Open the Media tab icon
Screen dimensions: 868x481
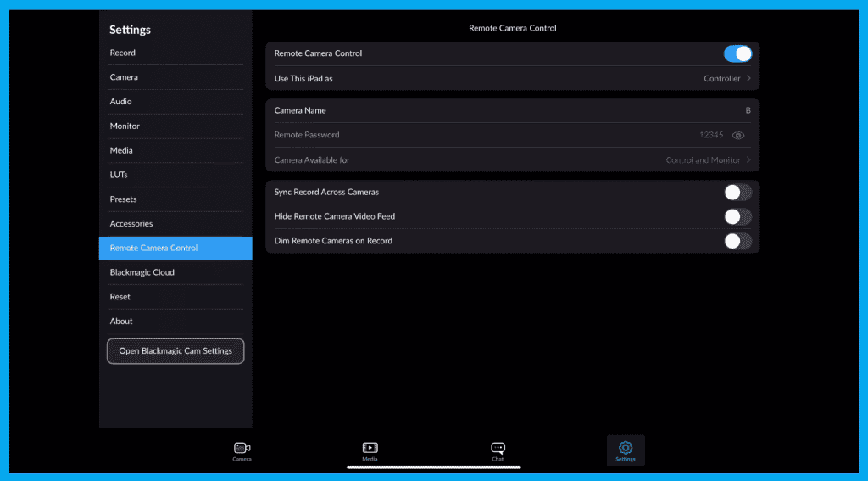click(370, 448)
